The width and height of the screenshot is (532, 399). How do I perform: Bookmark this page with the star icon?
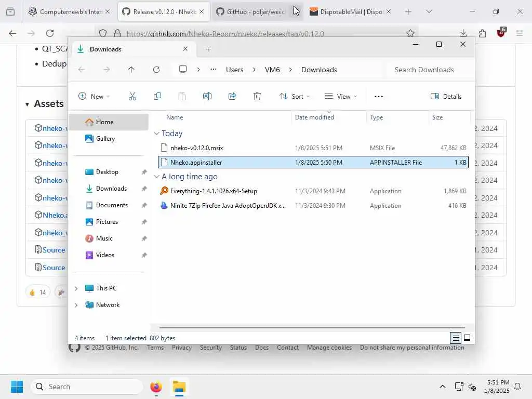pyautogui.click(x=410, y=33)
